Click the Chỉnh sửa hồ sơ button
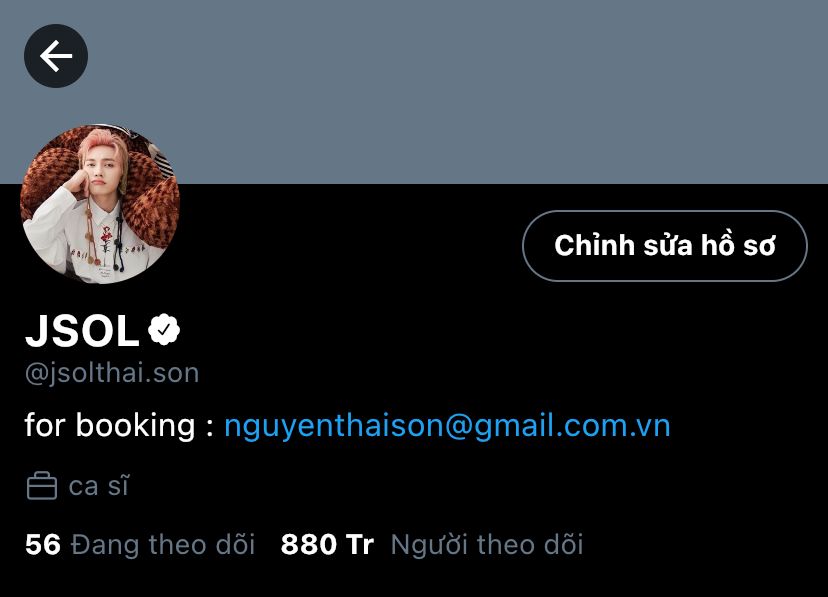 click(x=665, y=245)
